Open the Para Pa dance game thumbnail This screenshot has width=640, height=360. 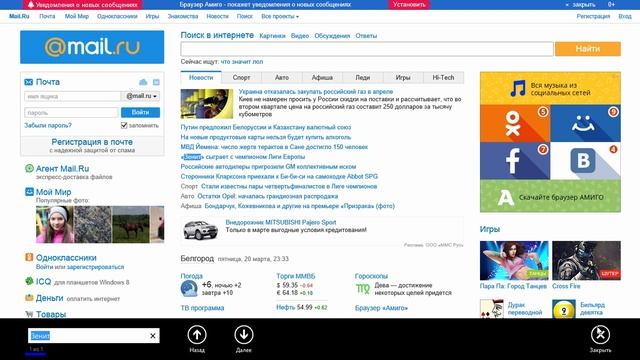point(514,260)
